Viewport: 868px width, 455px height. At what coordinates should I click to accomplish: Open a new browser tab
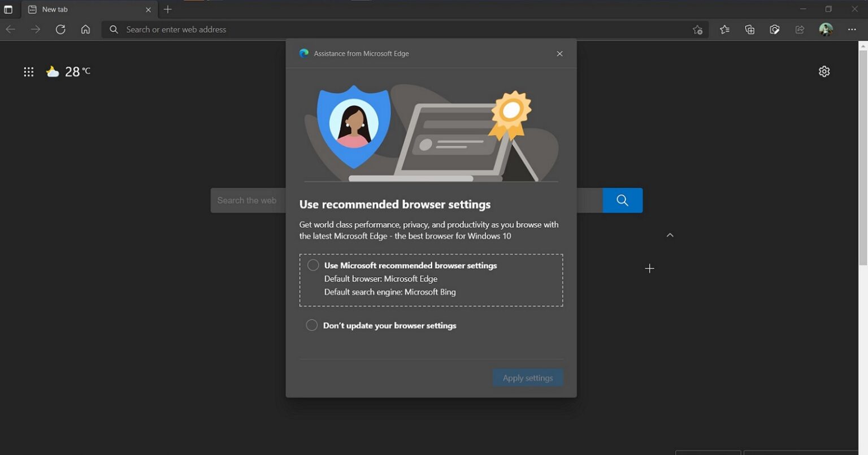167,9
